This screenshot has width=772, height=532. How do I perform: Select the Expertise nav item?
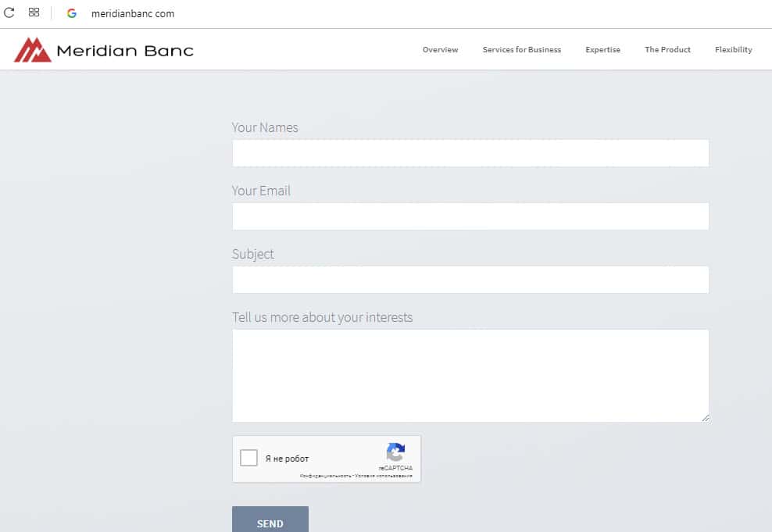[x=602, y=50]
